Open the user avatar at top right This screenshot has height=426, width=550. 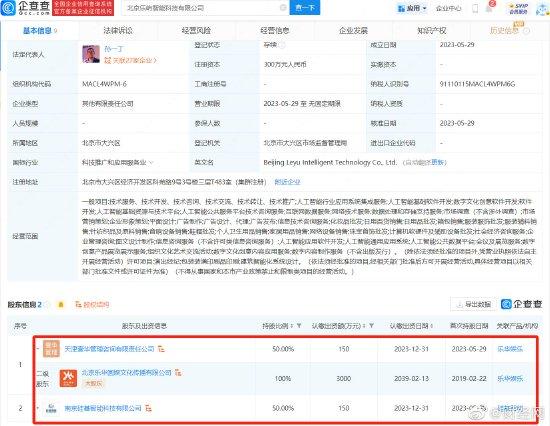click(542, 9)
